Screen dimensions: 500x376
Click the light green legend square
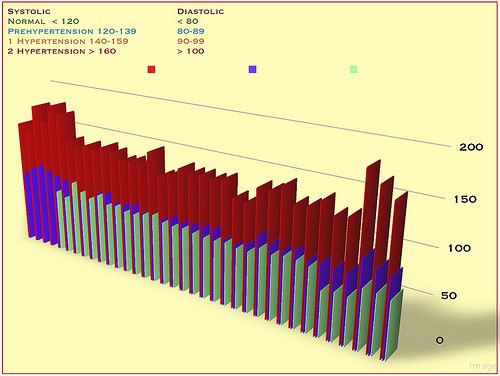pyautogui.click(x=354, y=69)
